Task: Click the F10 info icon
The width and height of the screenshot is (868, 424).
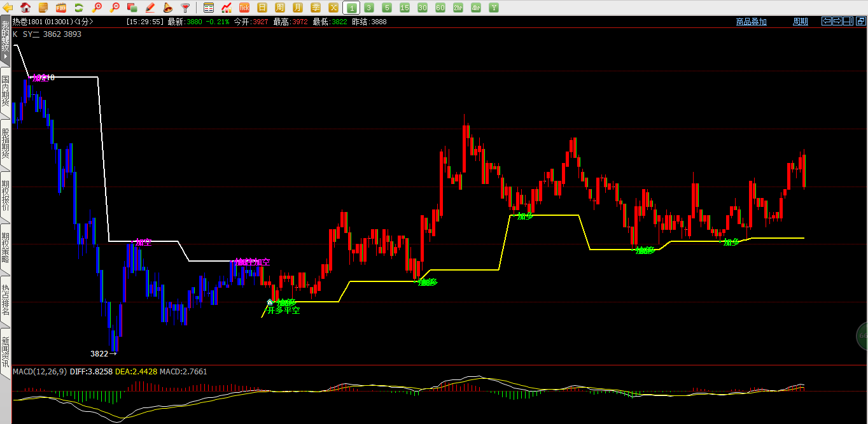Action: point(61,8)
